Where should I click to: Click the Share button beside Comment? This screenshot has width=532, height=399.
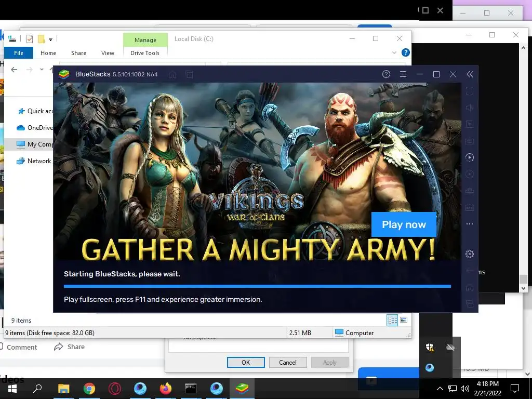69,347
